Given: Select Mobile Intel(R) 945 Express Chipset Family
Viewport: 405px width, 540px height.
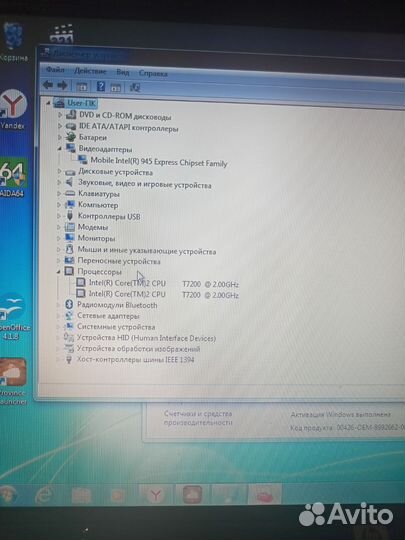Looking at the screenshot, I should (x=159, y=162).
